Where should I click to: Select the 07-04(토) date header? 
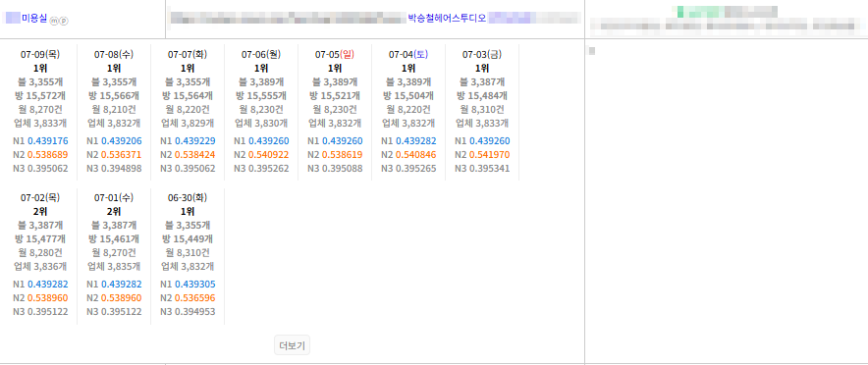point(408,54)
